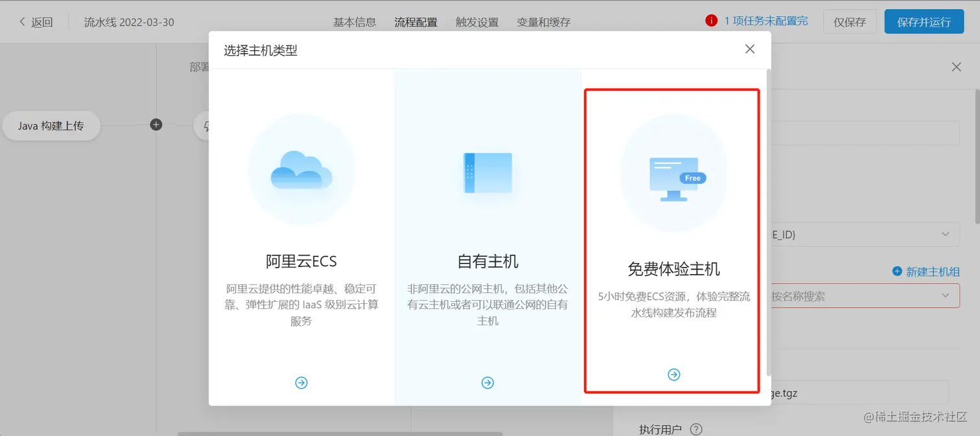Click the 仅保存 button
Image resolution: width=980 pixels, height=436 pixels.
pos(850,21)
